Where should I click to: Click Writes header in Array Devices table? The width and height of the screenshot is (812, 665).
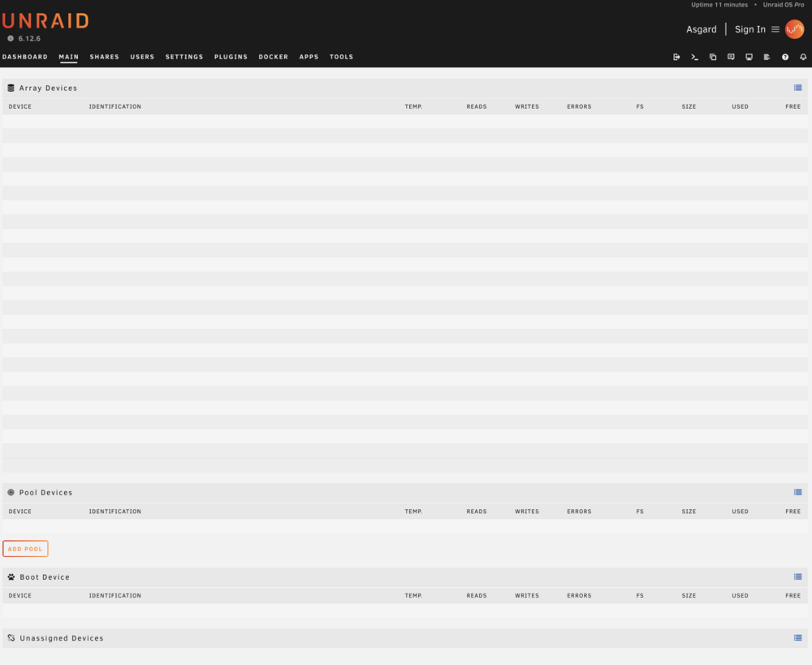click(x=527, y=106)
